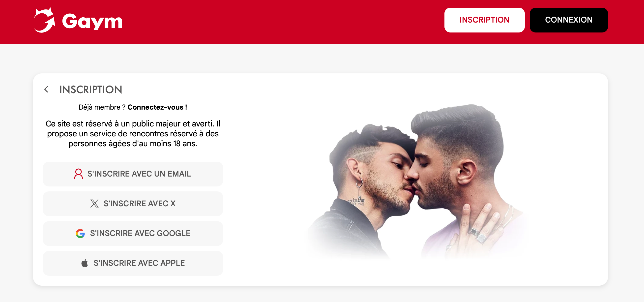Click the Google 'G' logo icon
The height and width of the screenshot is (302, 644).
tap(80, 233)
